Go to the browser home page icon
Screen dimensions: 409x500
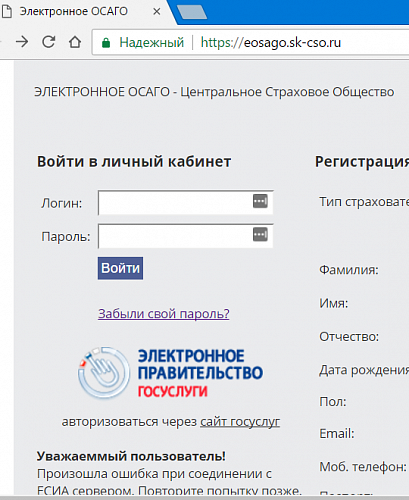pos(75,42)
